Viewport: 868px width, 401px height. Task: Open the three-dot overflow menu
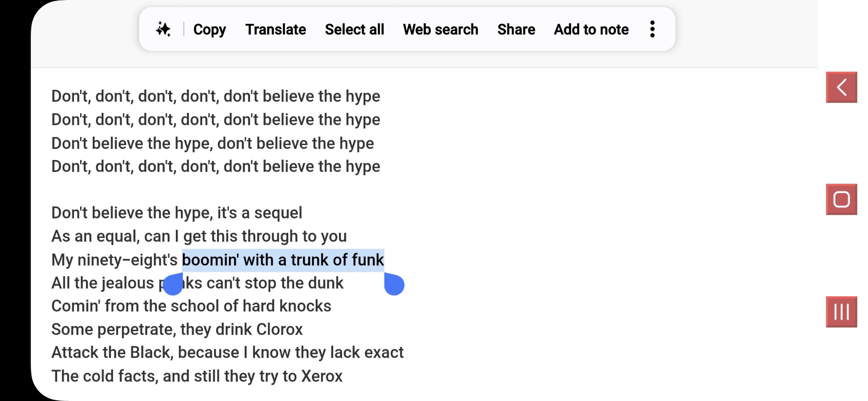652,29
